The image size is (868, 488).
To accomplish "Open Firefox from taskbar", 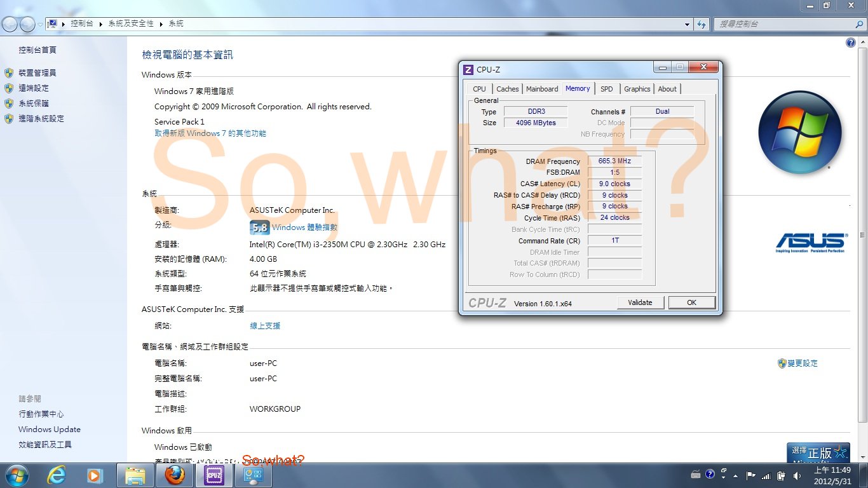I will (175, 475).
